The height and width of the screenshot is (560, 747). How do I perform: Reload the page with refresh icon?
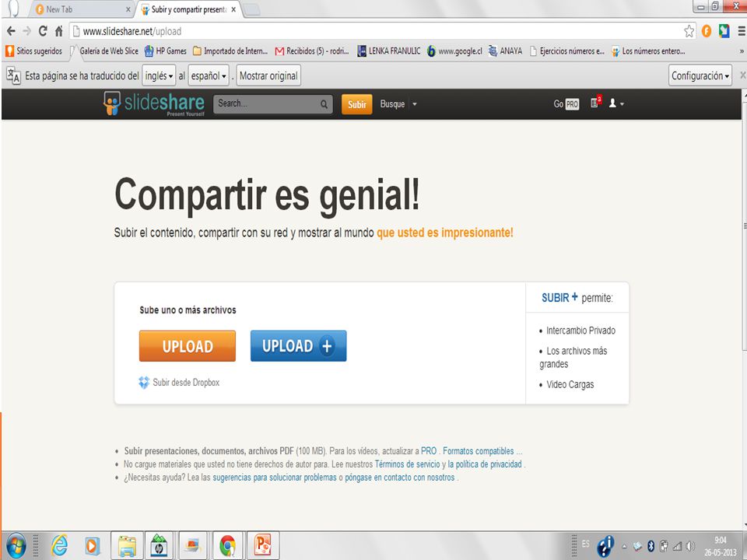tap(43, 31)
